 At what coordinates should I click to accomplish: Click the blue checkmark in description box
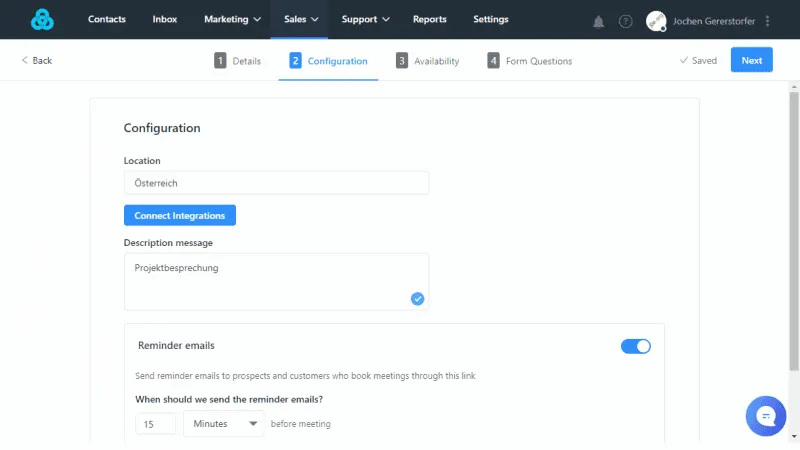[417, 299]
